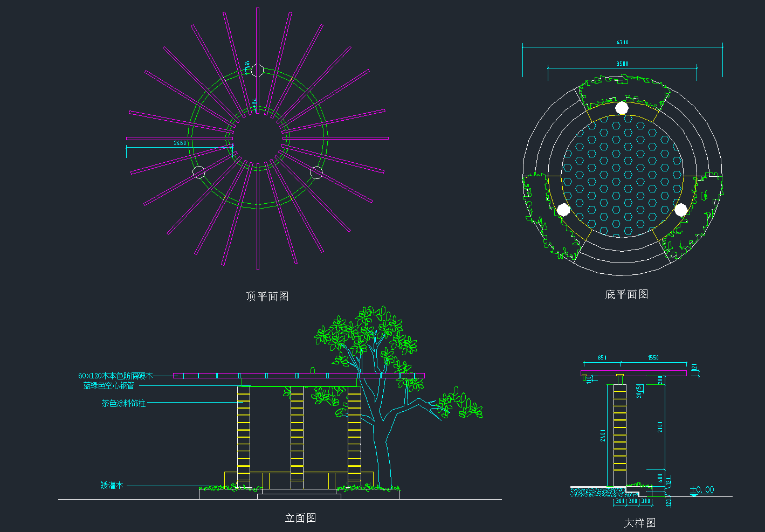Select the 2460 dimension in top plan
765x532 pixels.
pos(180,143)
